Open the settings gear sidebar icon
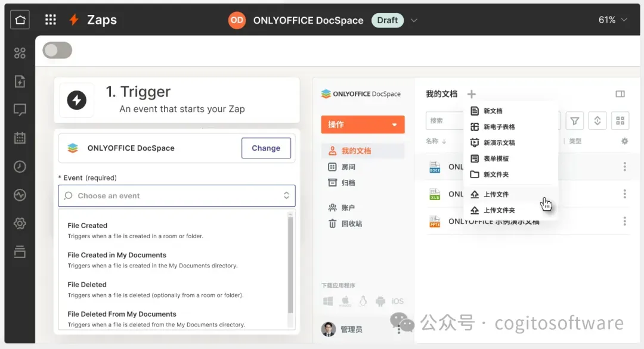644x349 pixels. [20, 223]
